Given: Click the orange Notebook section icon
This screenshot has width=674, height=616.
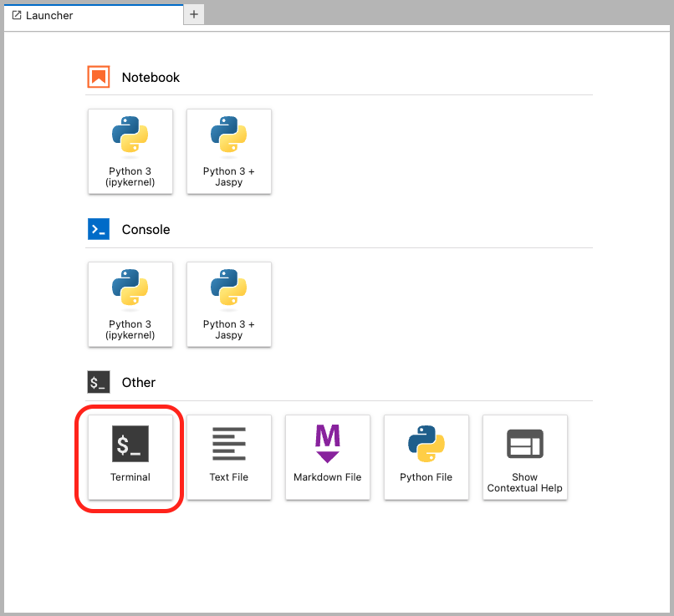Looking at the screenshot, I should click(99, 77).
